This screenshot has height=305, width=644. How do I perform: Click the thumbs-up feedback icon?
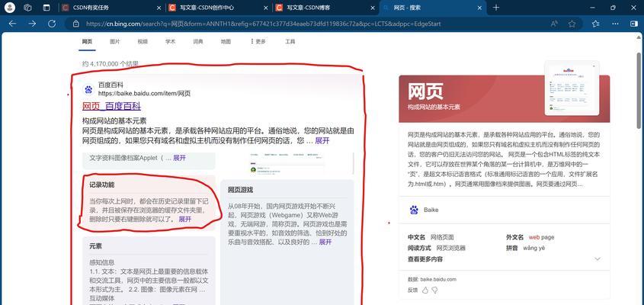(x=425, y=290)
